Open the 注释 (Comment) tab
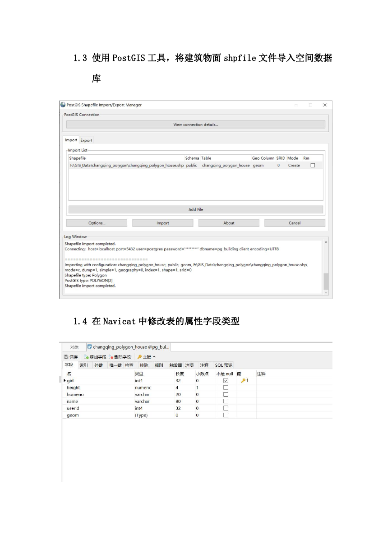This screenshot has width=392, height=554. 204,365
